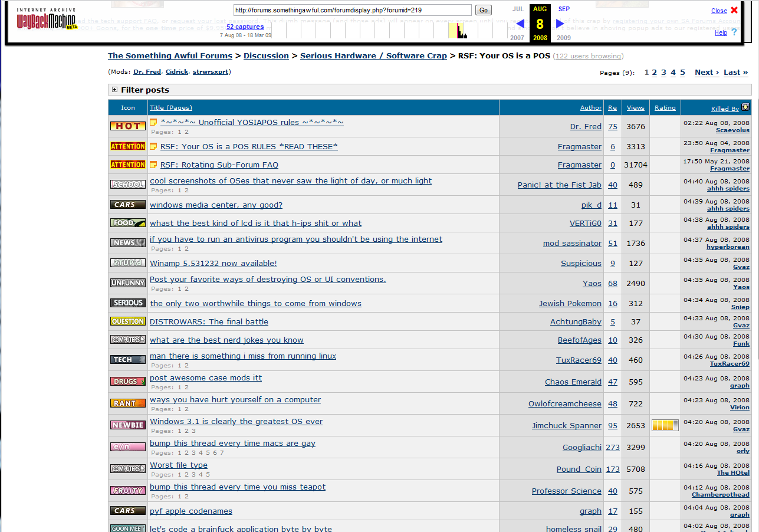This screenshot has width=759, height=532.
Task: Click the e/n icon on macs thread
Action: (x=128, y=447)
